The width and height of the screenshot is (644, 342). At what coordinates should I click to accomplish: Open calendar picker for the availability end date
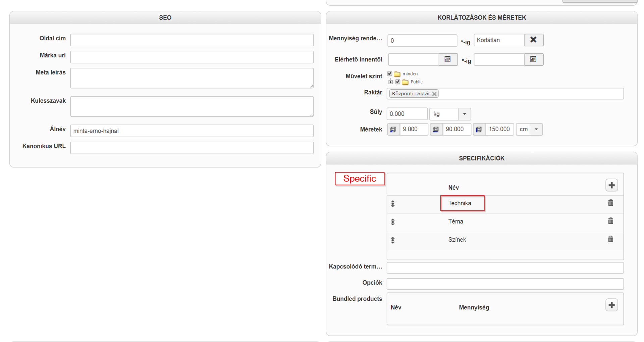[x=534, y=59]
